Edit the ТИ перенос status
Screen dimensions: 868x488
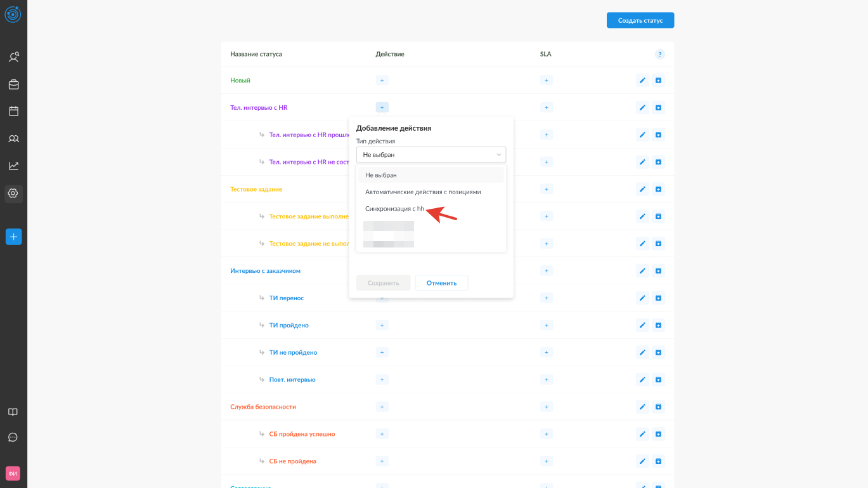pos(642,298)
